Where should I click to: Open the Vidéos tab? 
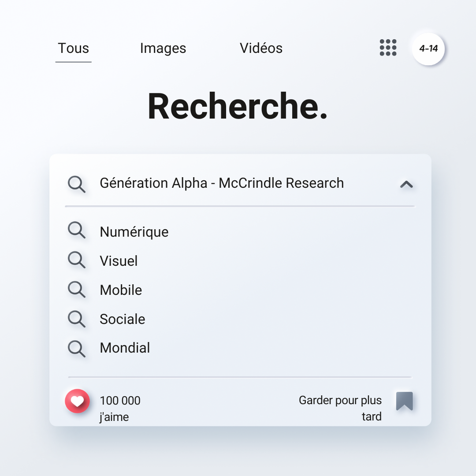pyautogui.click(x=261, y=48)
